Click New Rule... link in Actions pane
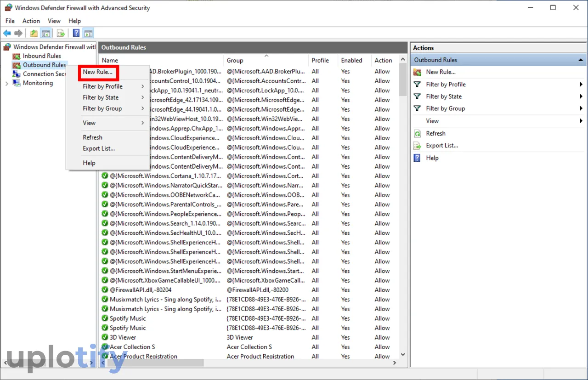 (x=441, y=72)
